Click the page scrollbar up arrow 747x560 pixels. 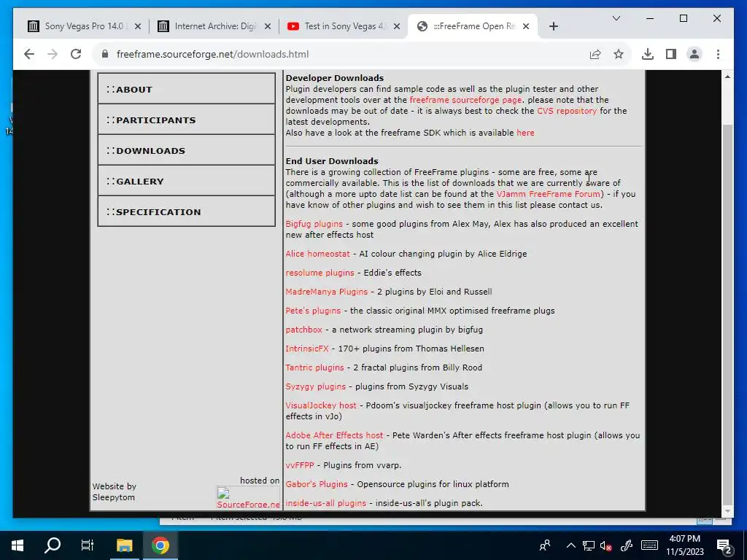[x=727, y=77]
